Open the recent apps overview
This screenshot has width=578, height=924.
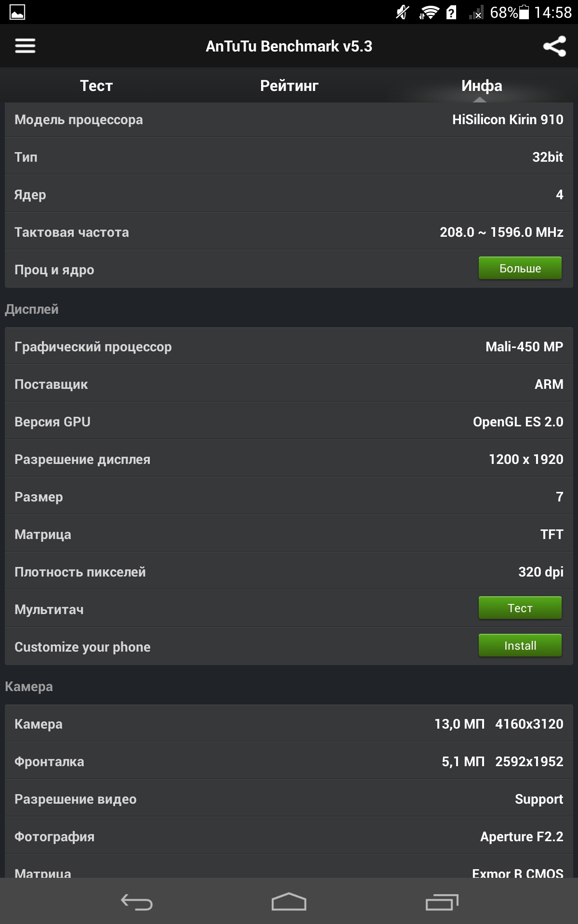pyautogui.click(x=442, y=902)
